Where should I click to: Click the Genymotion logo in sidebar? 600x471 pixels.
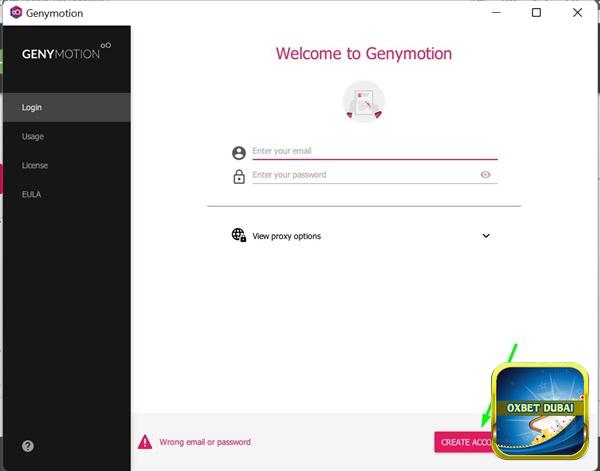click(67, 52)
